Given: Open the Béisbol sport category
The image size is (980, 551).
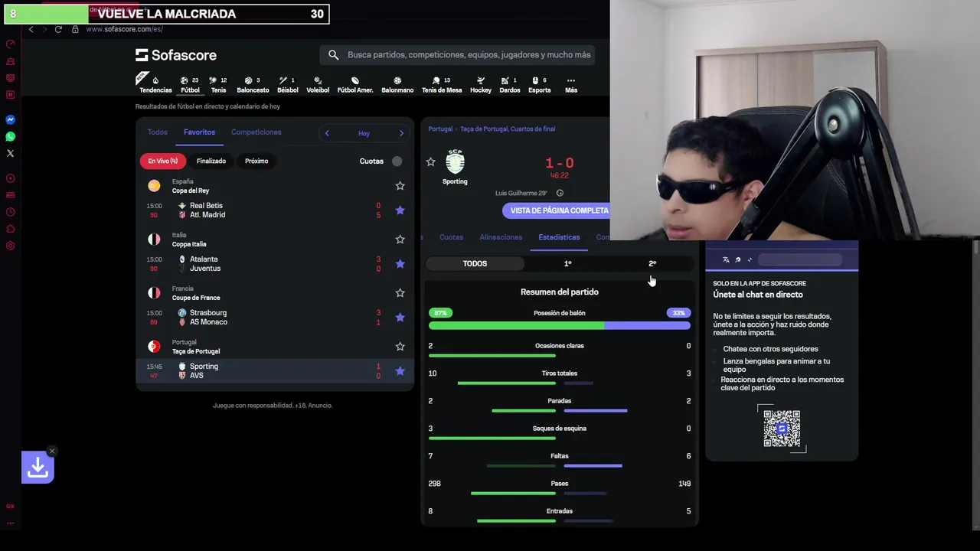Looking at the screenshot, I should tap(287, 84).
